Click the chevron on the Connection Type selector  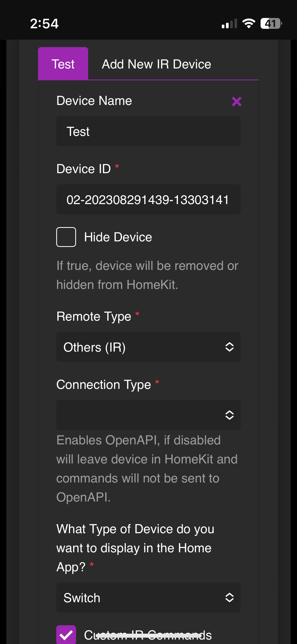coord(229,415)
